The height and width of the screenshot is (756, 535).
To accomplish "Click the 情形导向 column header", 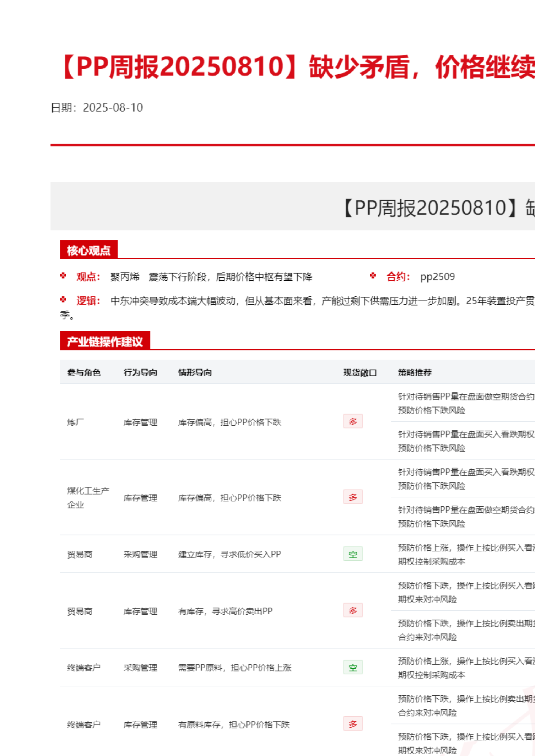I will pyautogui.click(x=195, y=373).
